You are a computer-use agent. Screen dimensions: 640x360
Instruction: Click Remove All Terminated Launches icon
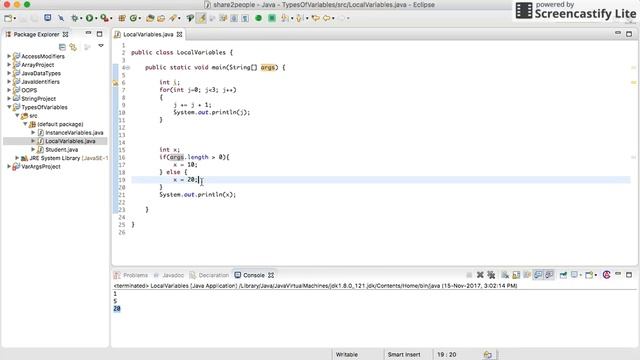click(x=491, y=275)
